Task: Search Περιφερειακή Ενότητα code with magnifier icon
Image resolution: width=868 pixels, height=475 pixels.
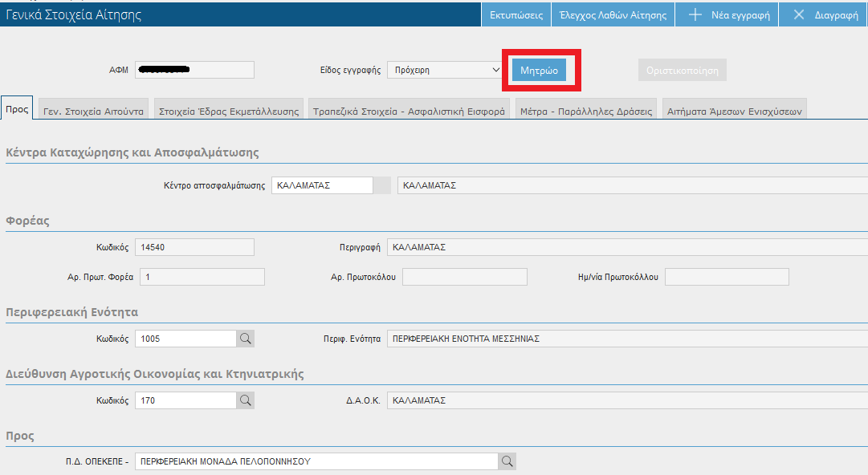Action: tap(245, 339)
